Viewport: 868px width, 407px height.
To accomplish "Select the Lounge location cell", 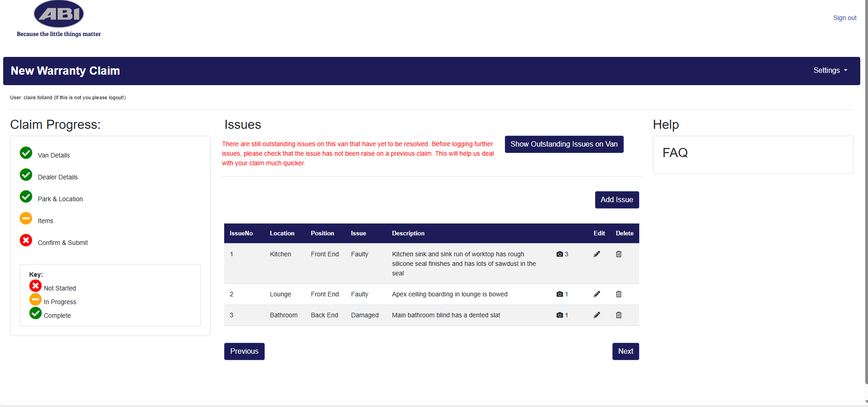I will tap(280, 294).
